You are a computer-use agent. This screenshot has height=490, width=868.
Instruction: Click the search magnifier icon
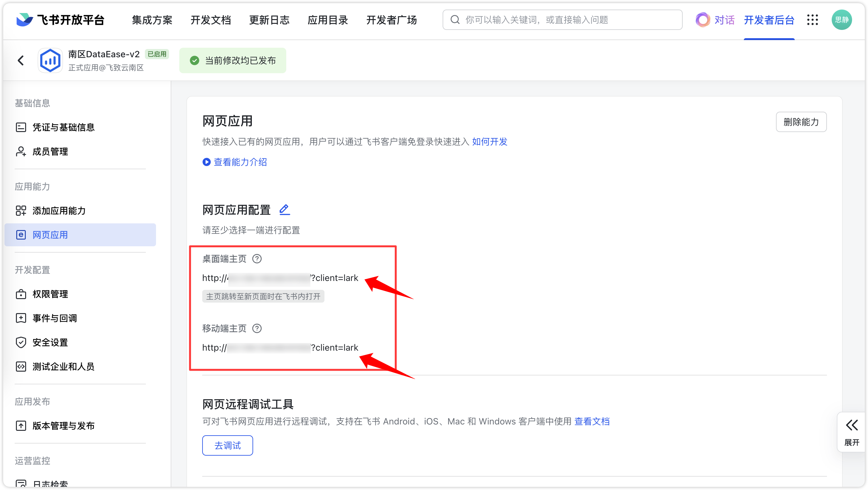[x=455, y=20]
